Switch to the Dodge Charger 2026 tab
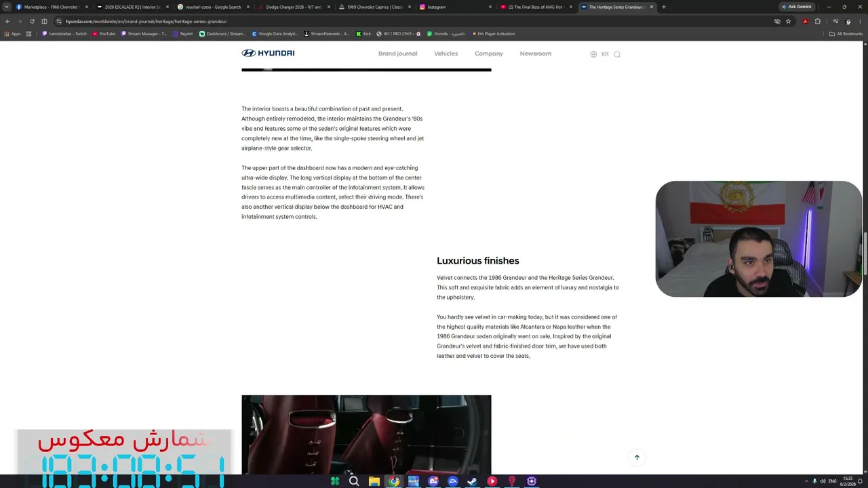Image resolution: width=868 pixels, height=488 pixels. pyautogui.click(x=294, y=7)
